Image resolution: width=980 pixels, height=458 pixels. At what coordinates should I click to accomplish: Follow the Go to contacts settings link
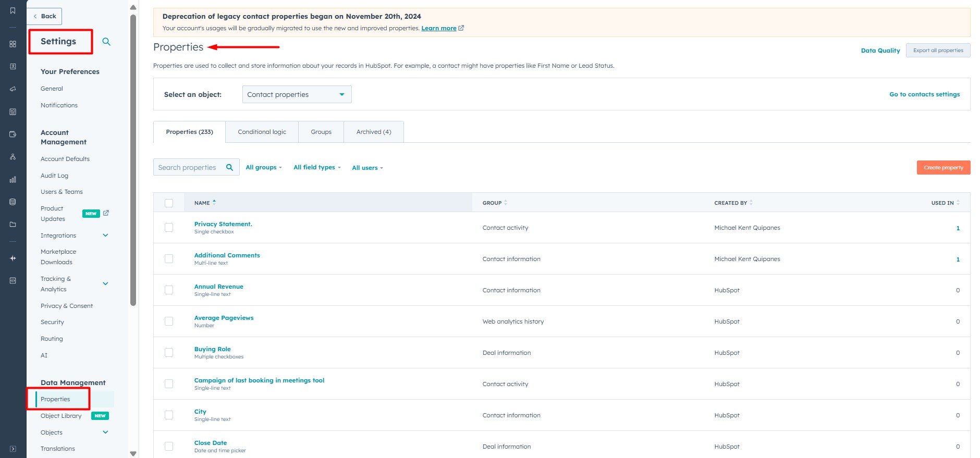click(x=924, y=94)
